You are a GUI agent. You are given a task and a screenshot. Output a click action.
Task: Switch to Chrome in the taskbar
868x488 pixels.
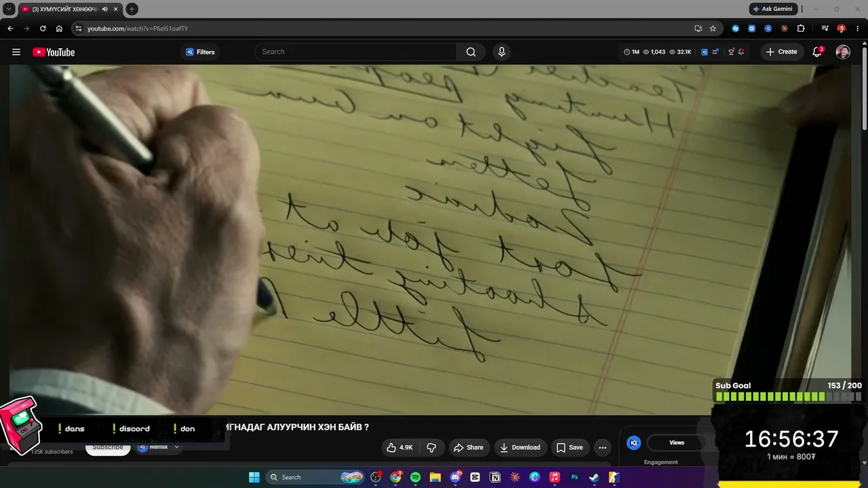click(396, 477)
